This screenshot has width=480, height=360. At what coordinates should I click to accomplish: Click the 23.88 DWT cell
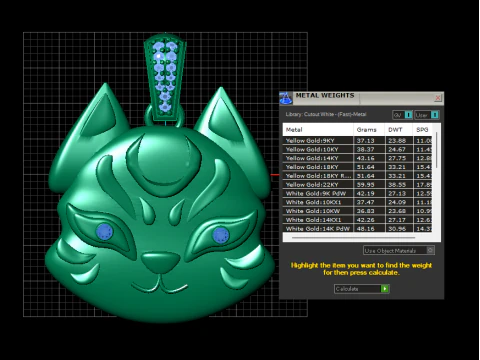(x=397, y=141)
